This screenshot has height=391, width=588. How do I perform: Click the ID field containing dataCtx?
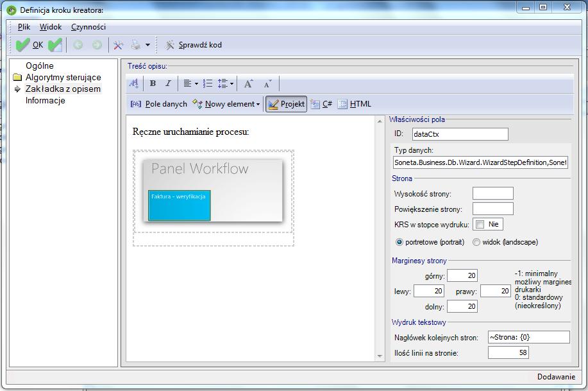click(460, 134)
